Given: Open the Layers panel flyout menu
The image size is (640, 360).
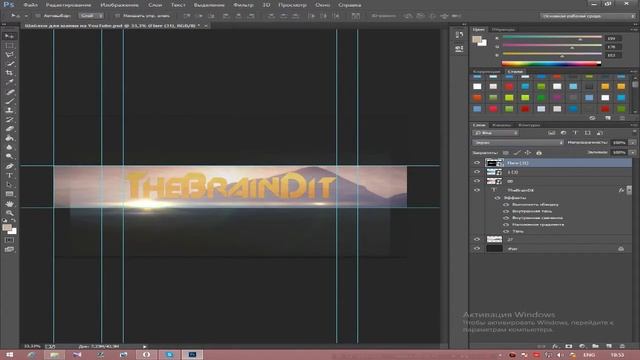Looking at the screenshot, I should [x=634, y=125].
